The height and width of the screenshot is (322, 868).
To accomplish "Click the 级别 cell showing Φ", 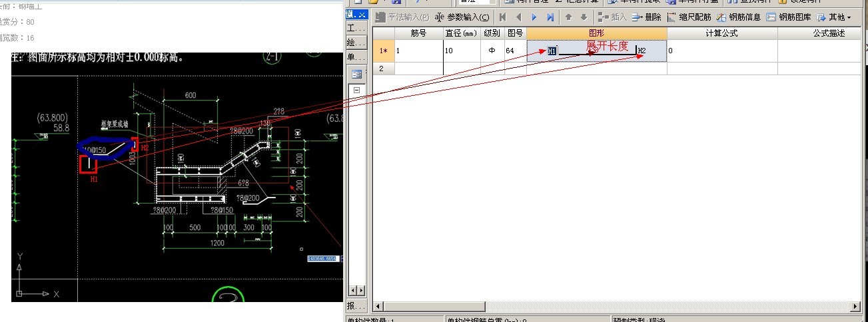I will 492,51.
